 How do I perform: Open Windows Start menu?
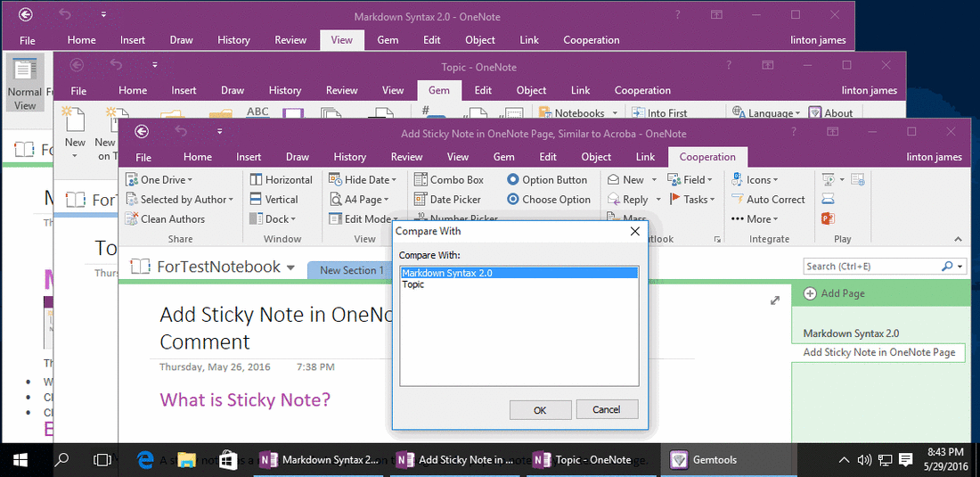20,460
